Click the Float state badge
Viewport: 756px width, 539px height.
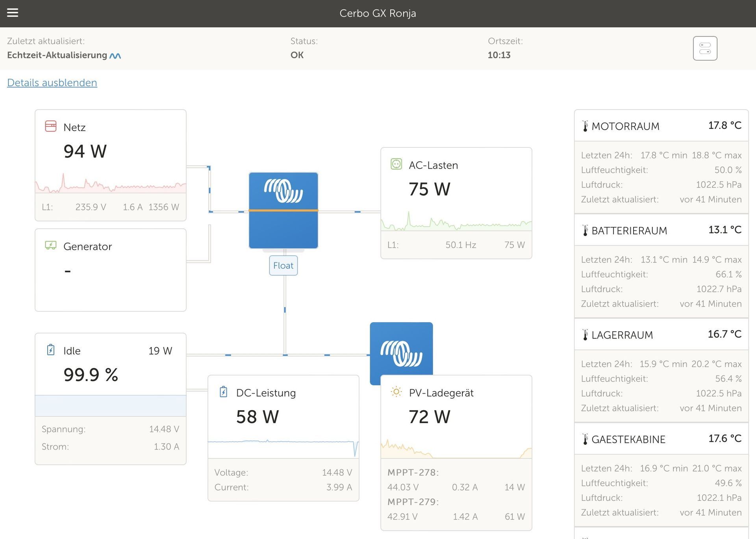pyautogui.click(x=283, y=266)
